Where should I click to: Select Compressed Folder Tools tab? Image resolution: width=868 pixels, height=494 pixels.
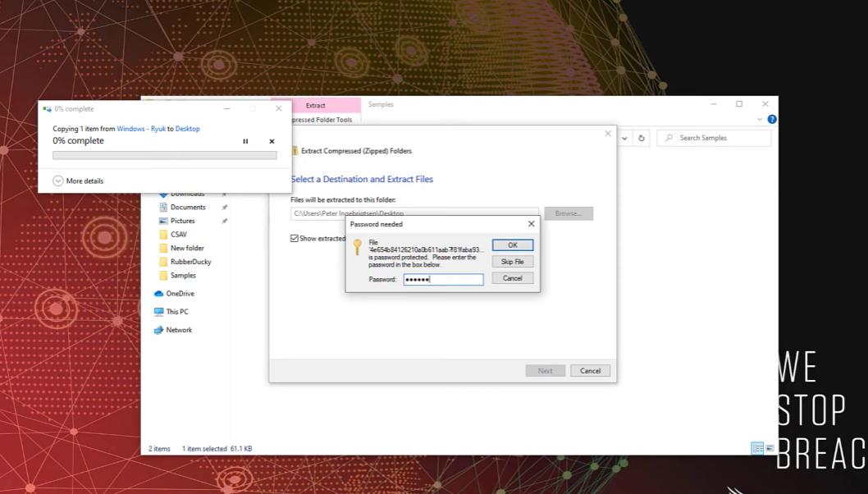click(x=322, y=120)
